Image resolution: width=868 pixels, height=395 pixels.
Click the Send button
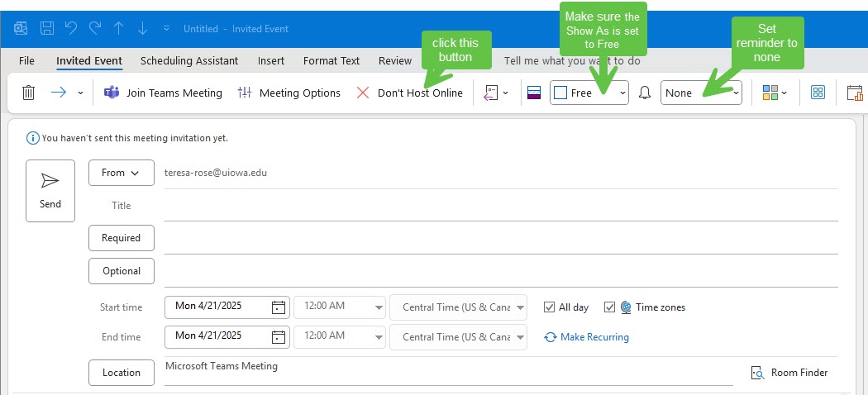[x=50, y=191]
